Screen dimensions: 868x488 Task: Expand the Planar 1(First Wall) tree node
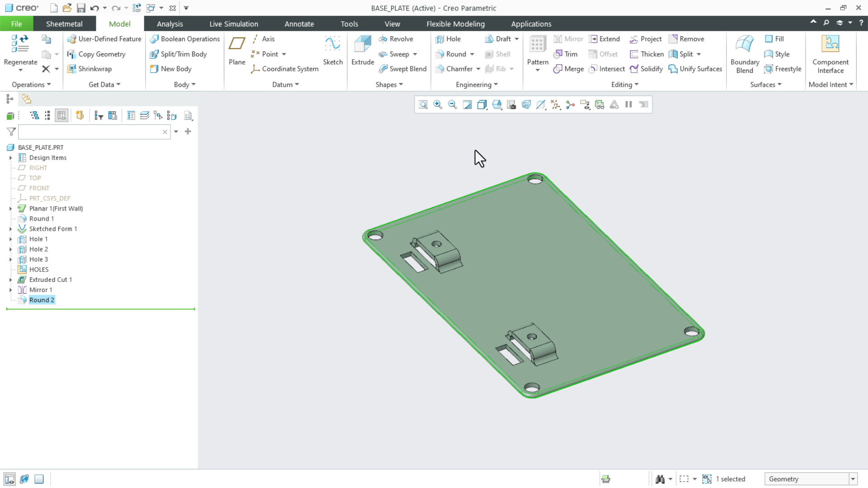pos(10,209)
